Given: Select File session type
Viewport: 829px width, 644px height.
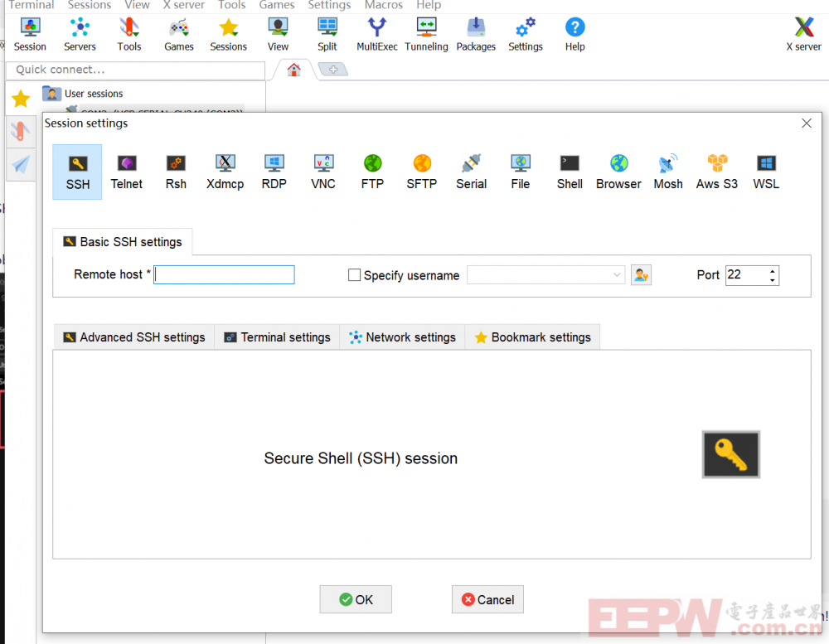Looking at the screenshot, I should 521,172.
